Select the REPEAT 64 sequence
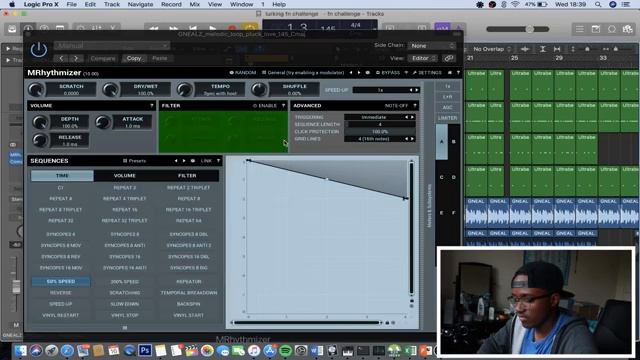Screen dimensions: 640x360 pyautogui.click(x=189, y=221)
